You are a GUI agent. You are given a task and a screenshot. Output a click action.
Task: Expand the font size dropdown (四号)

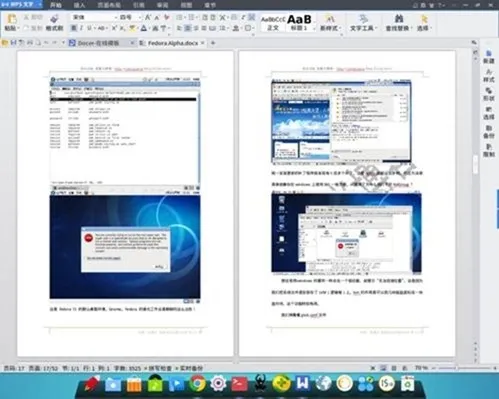(x=139, y=17)
